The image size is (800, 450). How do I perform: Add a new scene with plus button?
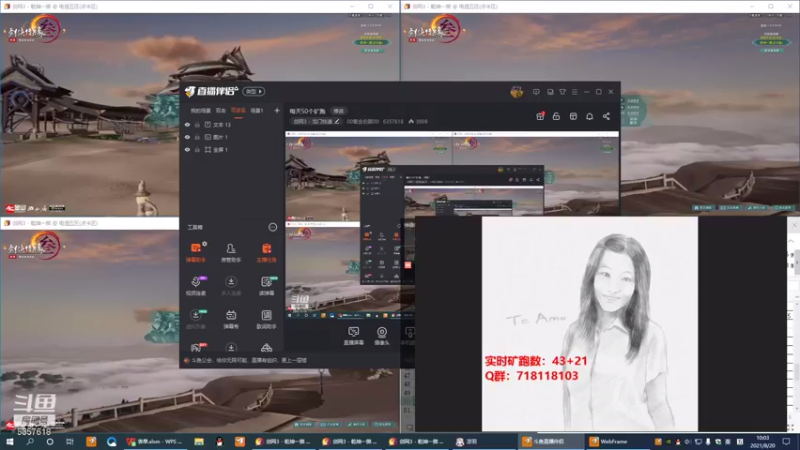click(x=277, y=110)
